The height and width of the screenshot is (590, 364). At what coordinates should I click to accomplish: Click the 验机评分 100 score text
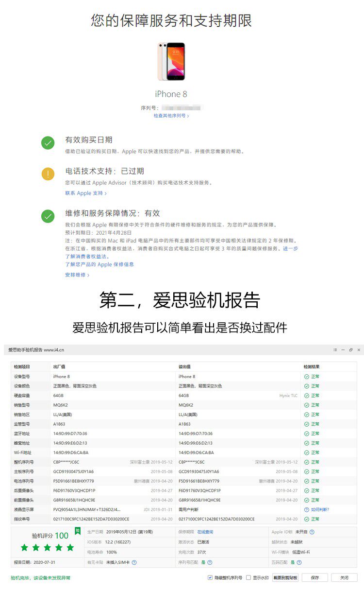(50, 536)
